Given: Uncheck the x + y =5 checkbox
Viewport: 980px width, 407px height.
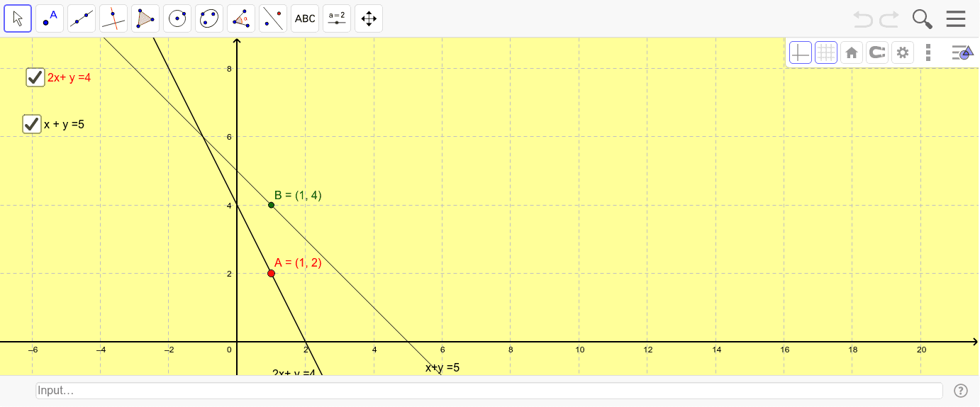Looking at the screenshot, I should (32, 124).
